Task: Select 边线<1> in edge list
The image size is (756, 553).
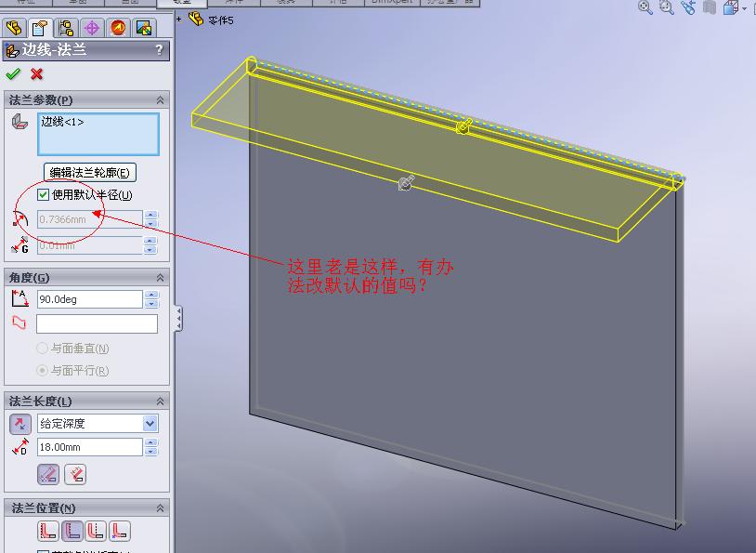Action: click(x=62, y=122)
